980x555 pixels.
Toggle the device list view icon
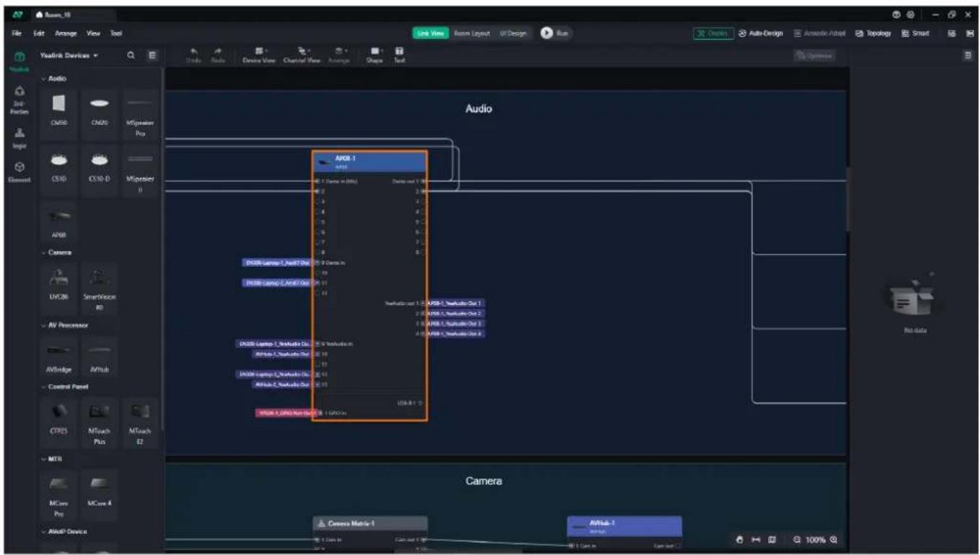[x=152, y=55]
